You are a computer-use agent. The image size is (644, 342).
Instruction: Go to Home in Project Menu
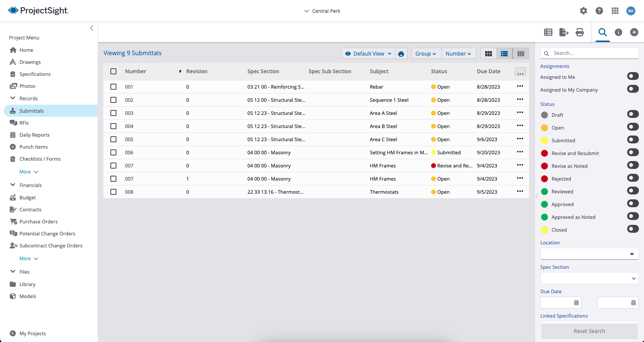coord(26,50)
